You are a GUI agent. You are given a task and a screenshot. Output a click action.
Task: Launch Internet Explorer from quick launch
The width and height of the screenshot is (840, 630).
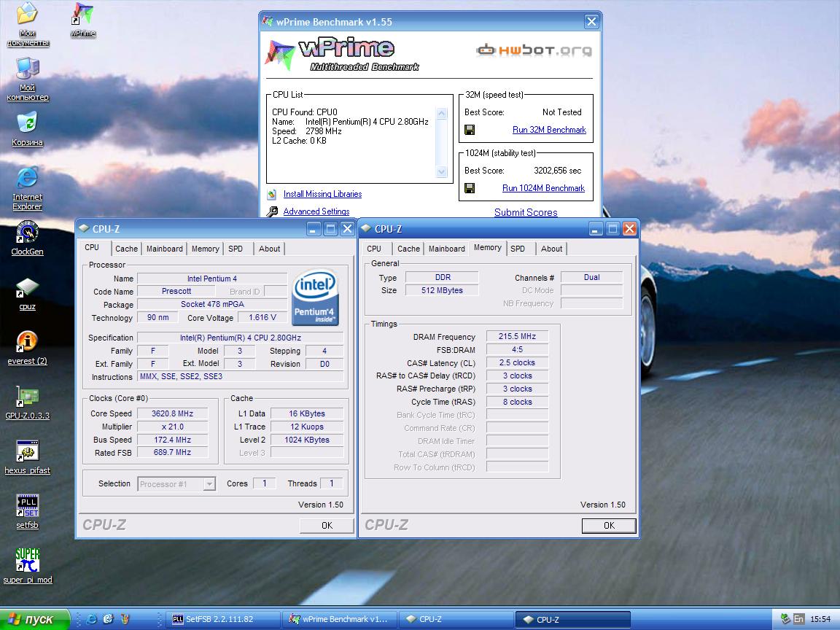92,619
